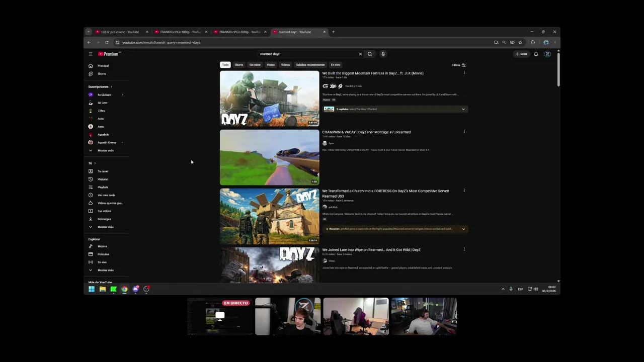644x362 pixels.
Task: Open Música under Explorar
Action: 102,246
